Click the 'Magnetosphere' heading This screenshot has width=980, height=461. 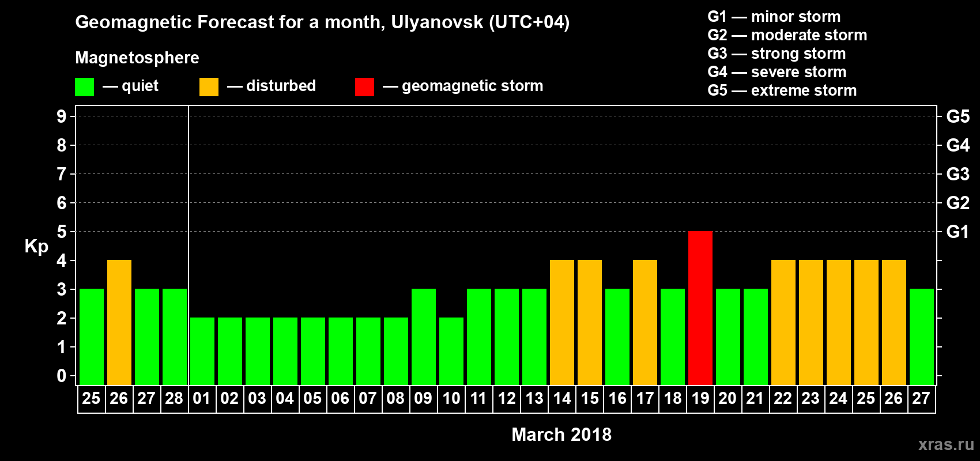(137, 58)
